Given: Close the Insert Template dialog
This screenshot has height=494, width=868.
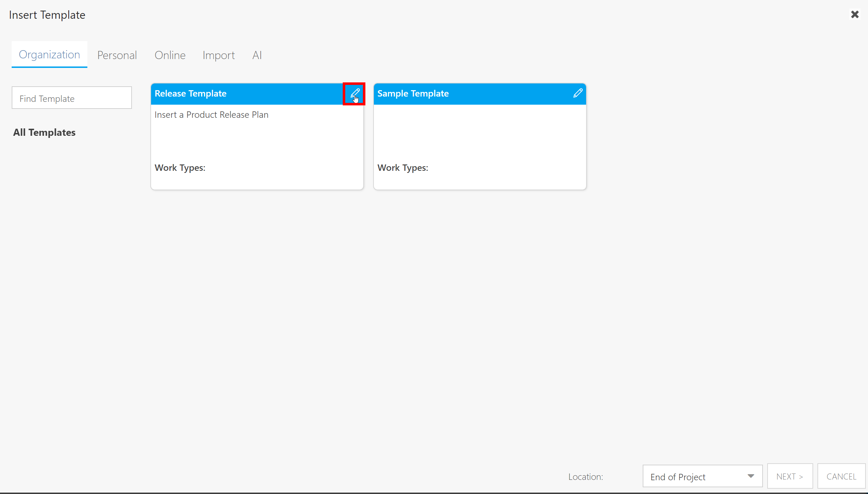Looking at the screenshot, I should pyautogui.click(x=855, y=14).
